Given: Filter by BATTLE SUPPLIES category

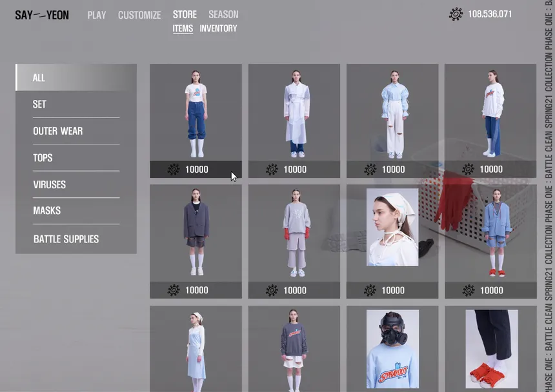Looking at the screenshot, I should coord(76,239).
